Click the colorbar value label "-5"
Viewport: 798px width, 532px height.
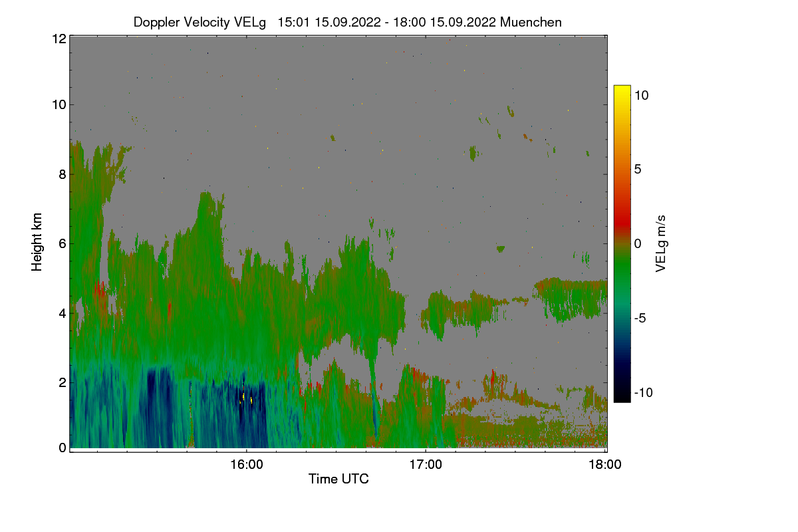point(639,318)
